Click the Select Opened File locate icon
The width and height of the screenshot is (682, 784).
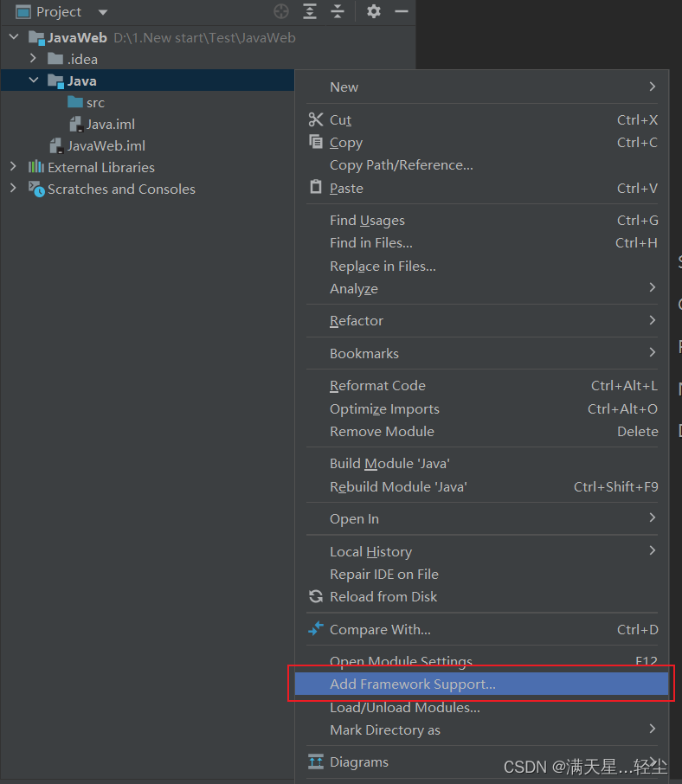(x=281, y=11)
